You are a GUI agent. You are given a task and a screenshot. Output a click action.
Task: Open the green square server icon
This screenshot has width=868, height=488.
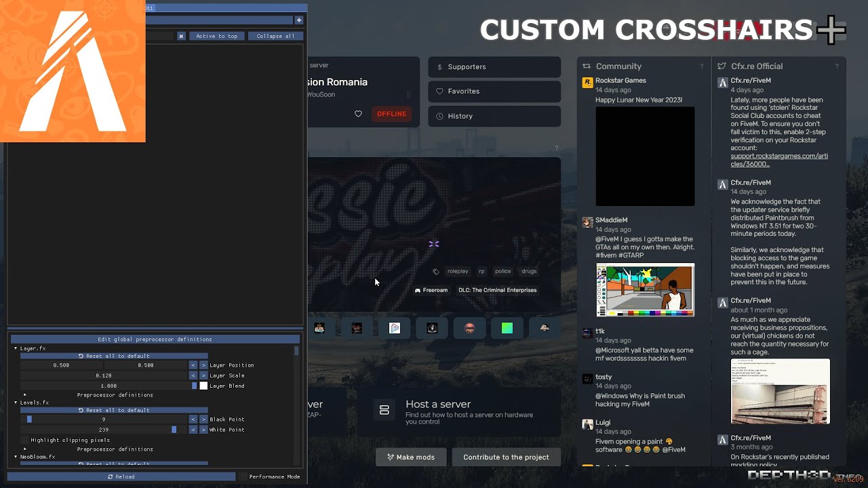[507, 328]
